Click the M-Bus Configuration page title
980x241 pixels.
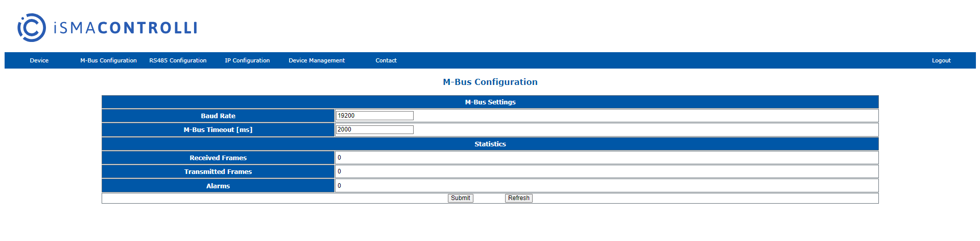click(490, 82)
